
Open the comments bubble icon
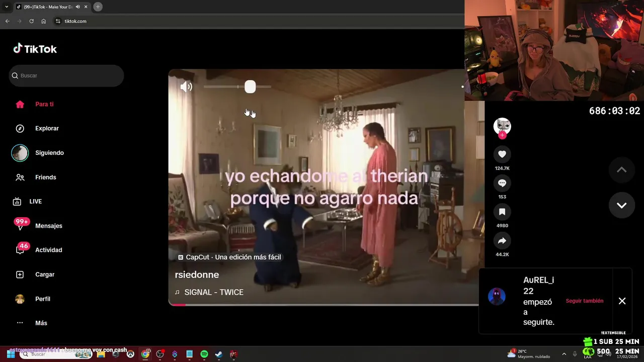(502, 183)
